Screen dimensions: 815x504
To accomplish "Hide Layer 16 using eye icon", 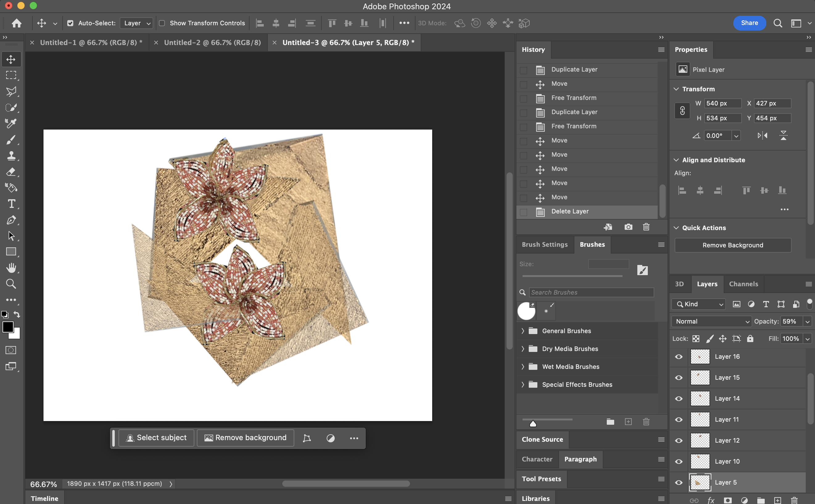I will coord(679,357).
